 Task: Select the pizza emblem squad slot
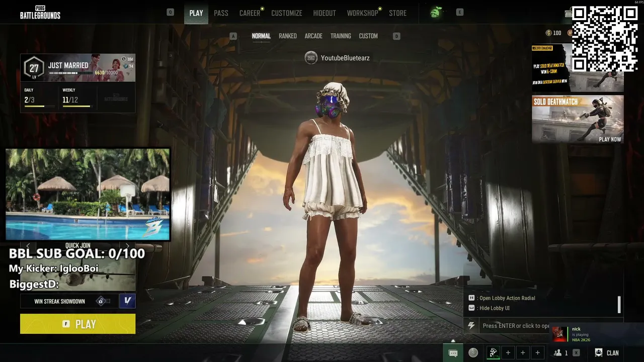(493, 353)
